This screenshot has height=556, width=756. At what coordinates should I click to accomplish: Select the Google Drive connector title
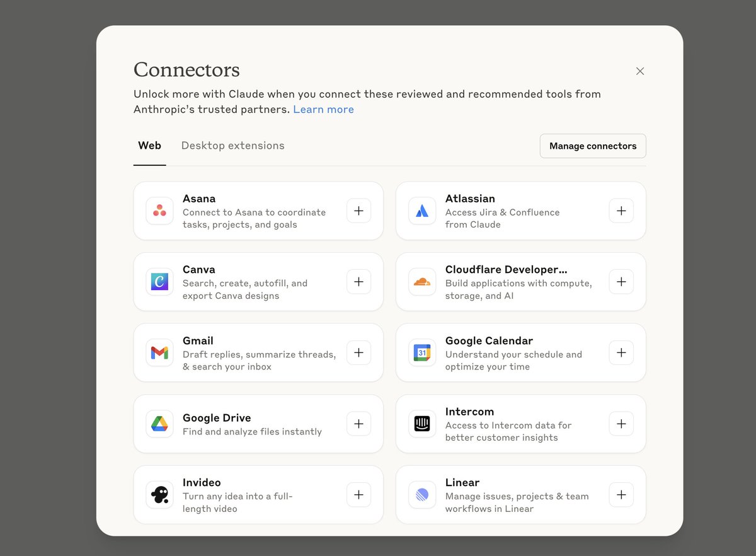[x=217, y=418]
